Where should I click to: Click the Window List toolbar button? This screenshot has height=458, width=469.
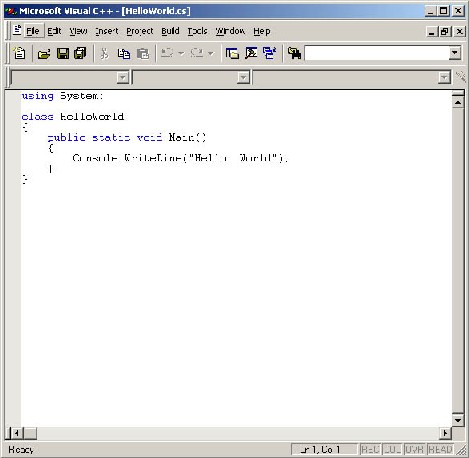click(x=270, y=53)
